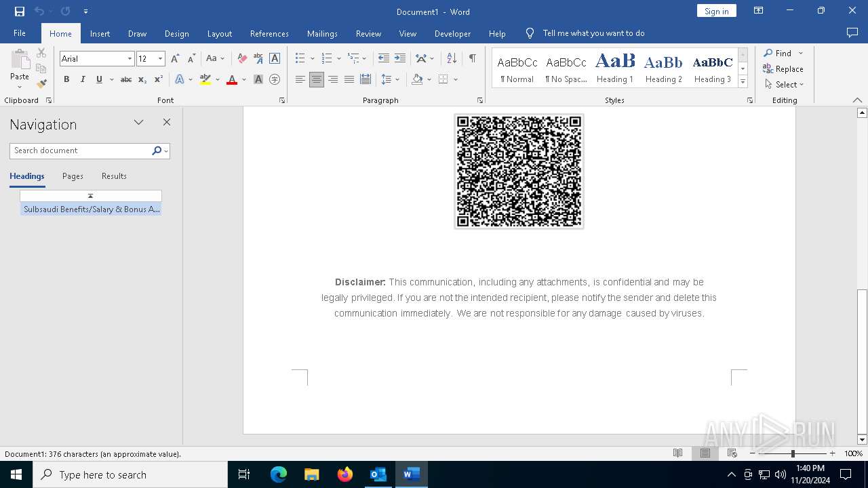Viewport: 868px width, 488px height.
Task: Apply the red font color
Action: tap(232, 79)
